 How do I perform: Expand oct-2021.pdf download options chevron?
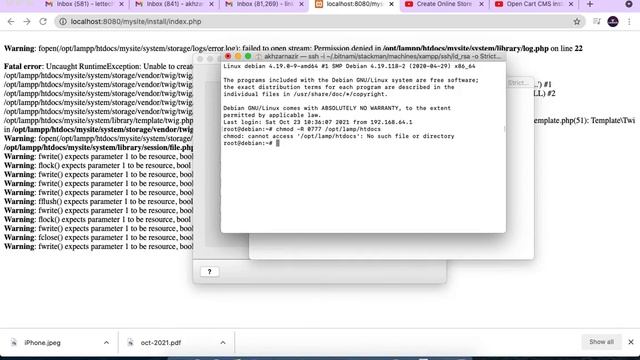(x=223, y=343)
